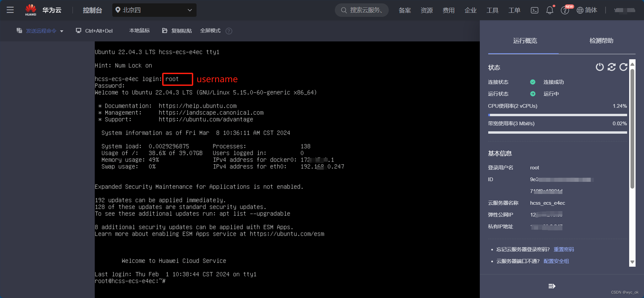
Task: Open the 控制台 console link
Action: [x=92, y=10]
